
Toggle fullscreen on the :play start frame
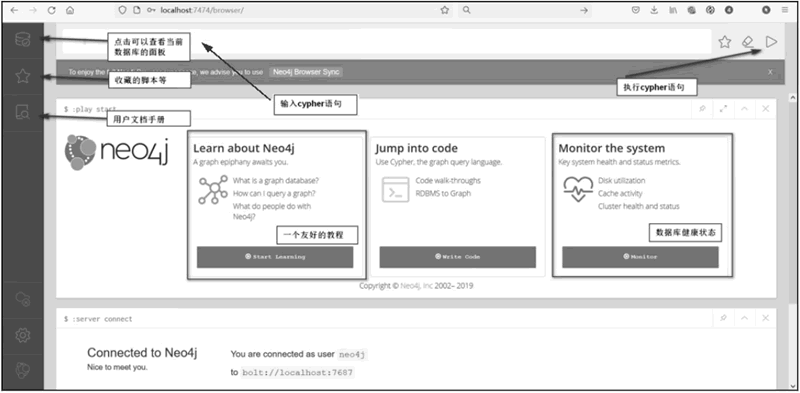click(x=723, y=109)
